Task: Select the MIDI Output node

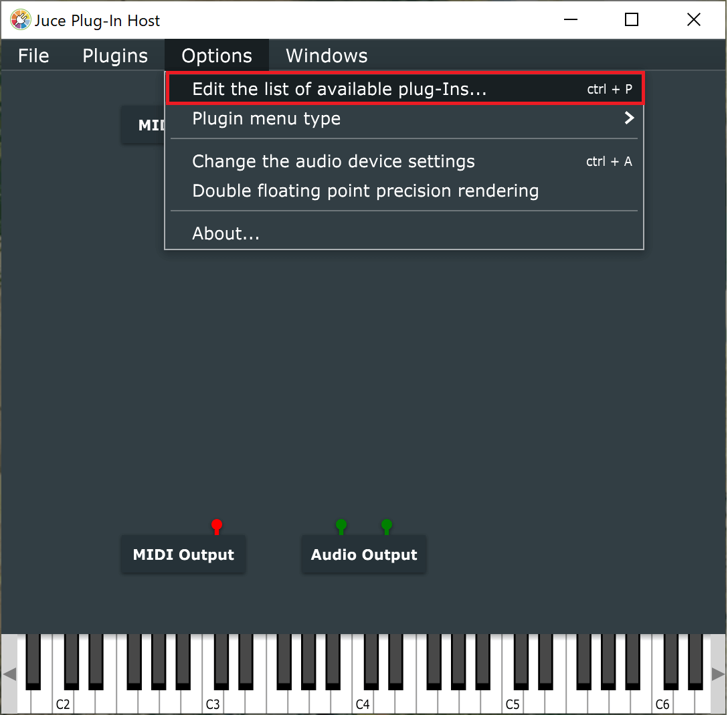Action: (183, 554)
